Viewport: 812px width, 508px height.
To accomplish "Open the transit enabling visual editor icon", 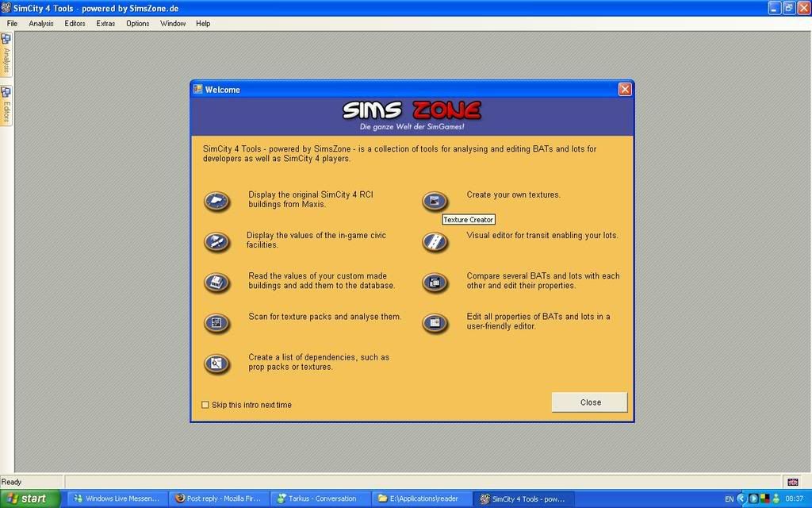I will [435, 241].
